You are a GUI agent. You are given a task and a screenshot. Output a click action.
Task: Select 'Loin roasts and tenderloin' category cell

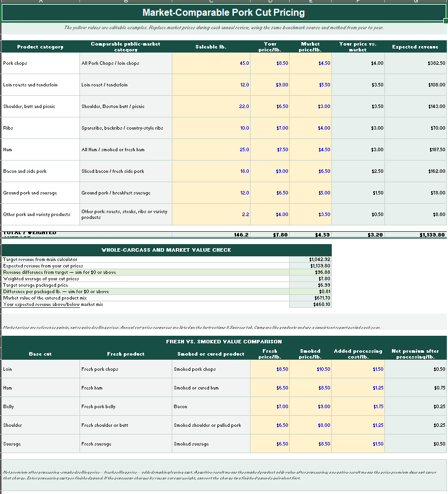pos(41,85)
